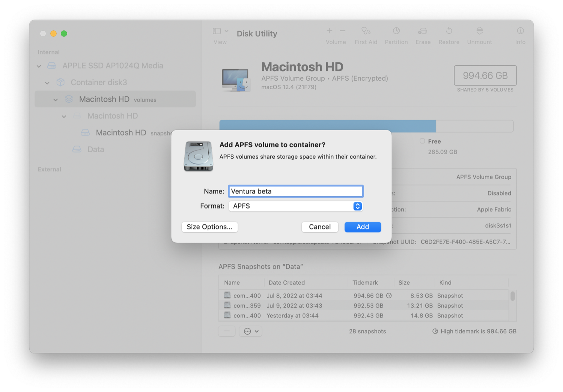Click the 28 snapshots count text
The image size is (563, 392).
pos(367,331)
